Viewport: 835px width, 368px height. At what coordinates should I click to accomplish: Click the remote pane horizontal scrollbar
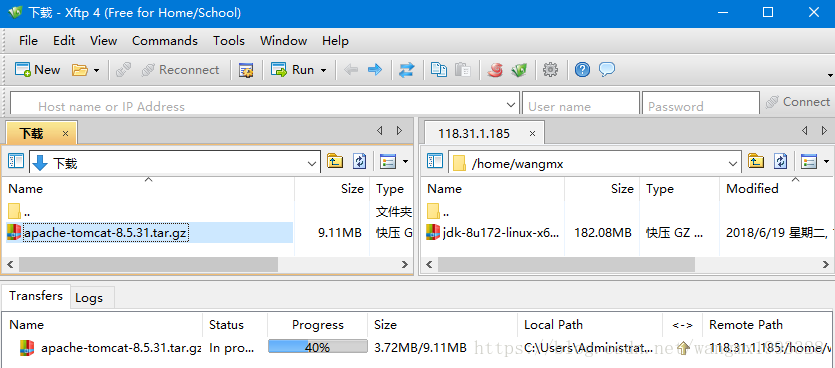pos(566,264)
